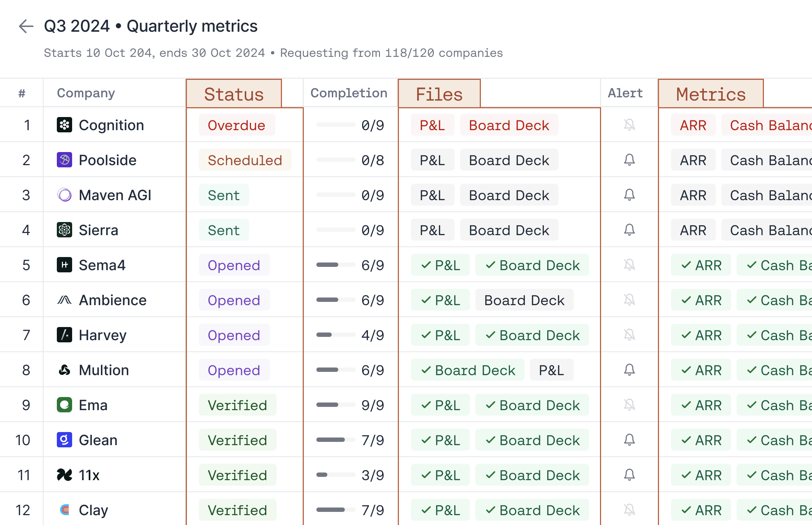Screen dimensions: 812x525
Task: Toggle alert bell for Glean row
Action: tap(629, 440)
